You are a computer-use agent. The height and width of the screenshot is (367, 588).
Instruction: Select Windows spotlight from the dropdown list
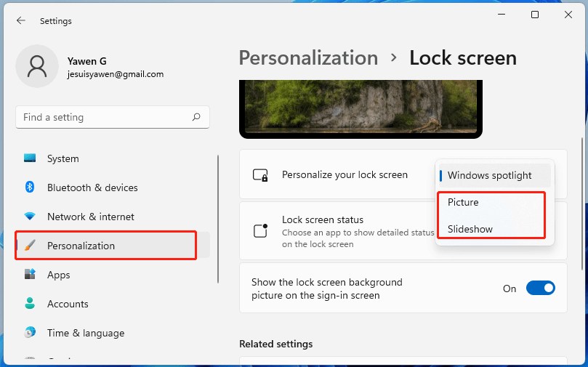pyautogui.click(x=489, y=175)
